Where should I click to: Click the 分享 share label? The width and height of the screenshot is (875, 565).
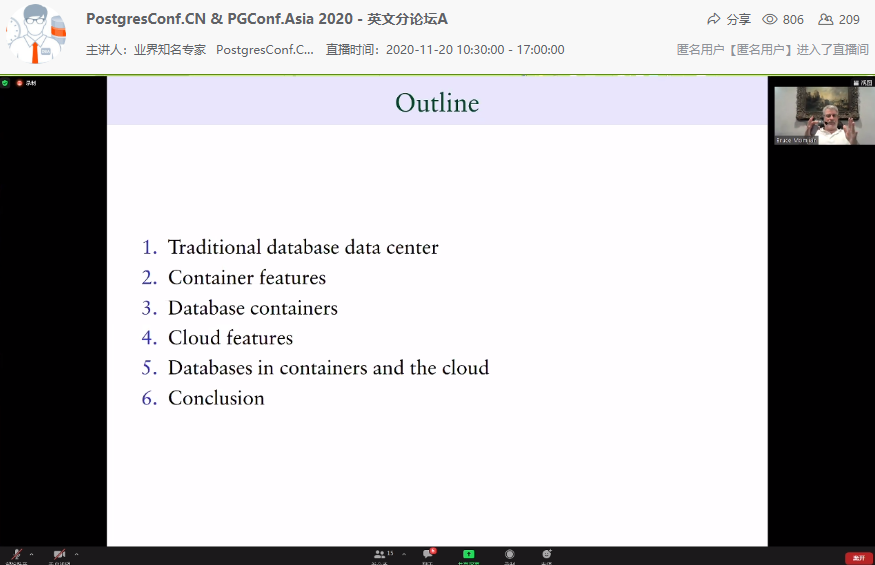(x=739, y=20)
